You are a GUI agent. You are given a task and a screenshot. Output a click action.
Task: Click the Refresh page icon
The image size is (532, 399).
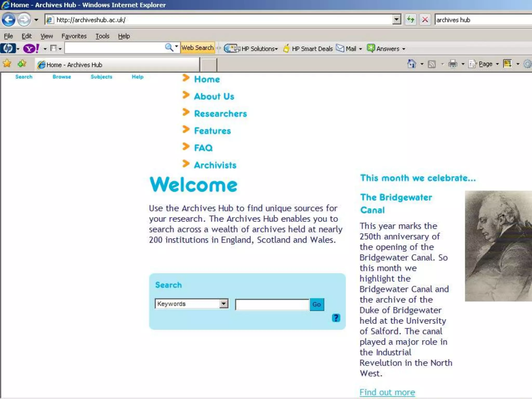click(x=411, y=20)
